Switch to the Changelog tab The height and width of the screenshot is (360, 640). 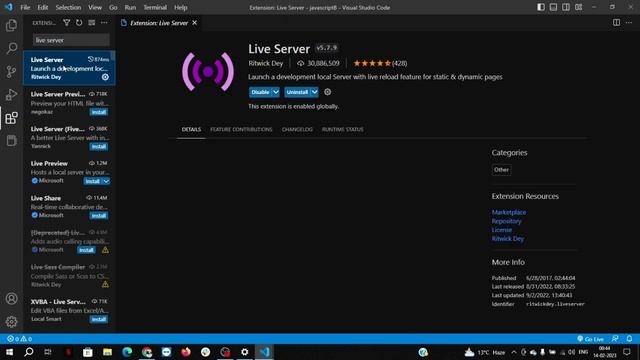pos(297,129)
